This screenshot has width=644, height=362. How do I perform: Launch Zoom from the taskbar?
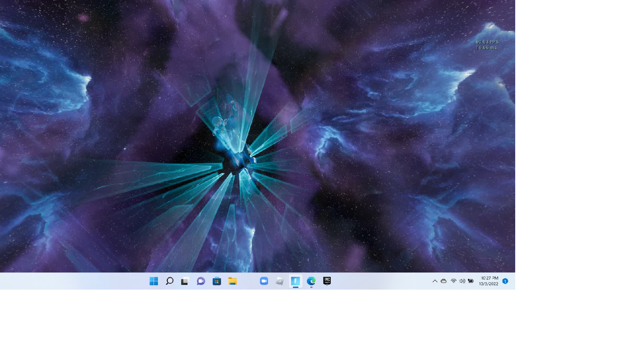point(264,281)
